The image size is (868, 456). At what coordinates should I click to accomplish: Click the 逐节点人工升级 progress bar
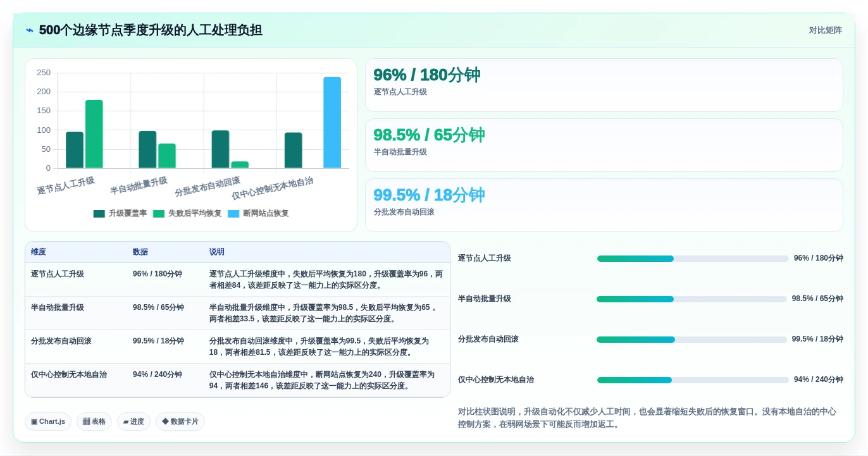[x=693, y=259]
